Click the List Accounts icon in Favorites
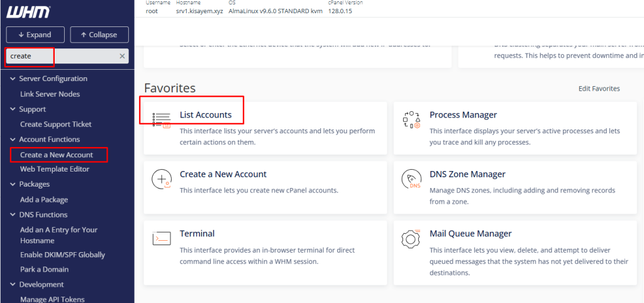The width and height of the screenshot is (644, 303). coord(162,119)
